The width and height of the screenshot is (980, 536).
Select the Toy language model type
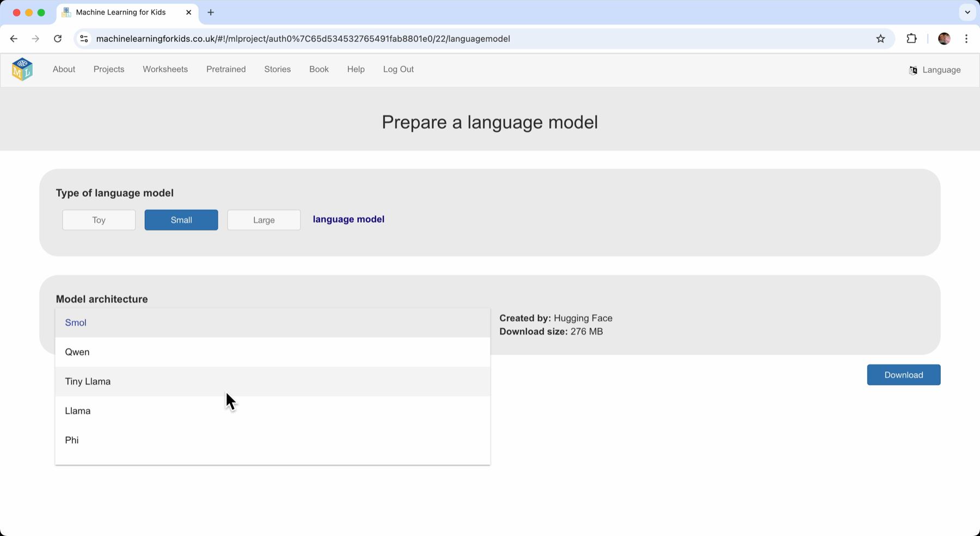(99, 220)
